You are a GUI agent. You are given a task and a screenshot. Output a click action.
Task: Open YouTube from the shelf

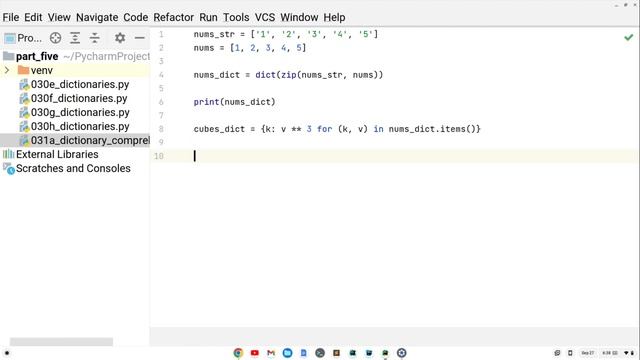(255, 353)
